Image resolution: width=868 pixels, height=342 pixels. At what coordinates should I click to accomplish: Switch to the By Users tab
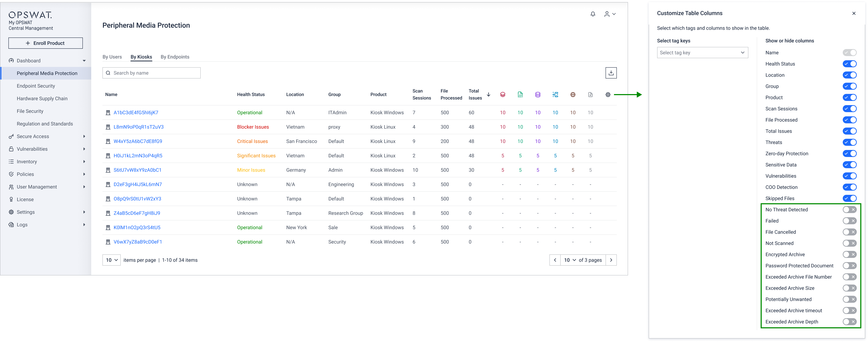point(112,57)
